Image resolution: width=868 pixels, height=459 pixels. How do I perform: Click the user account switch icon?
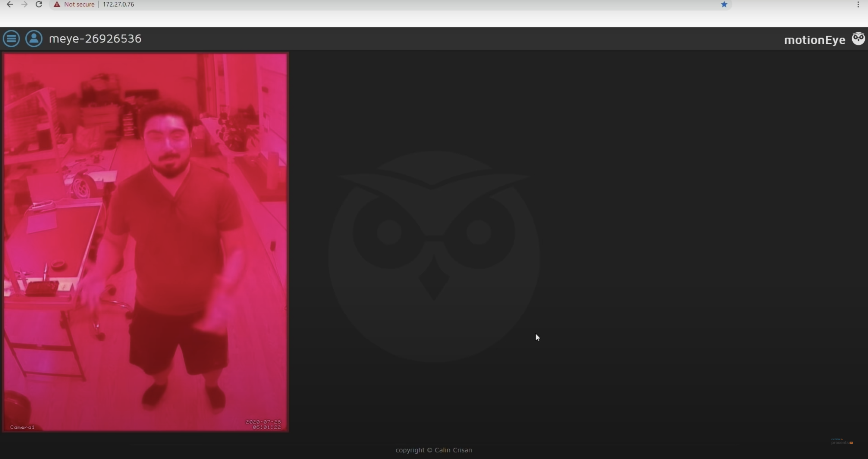34,39
